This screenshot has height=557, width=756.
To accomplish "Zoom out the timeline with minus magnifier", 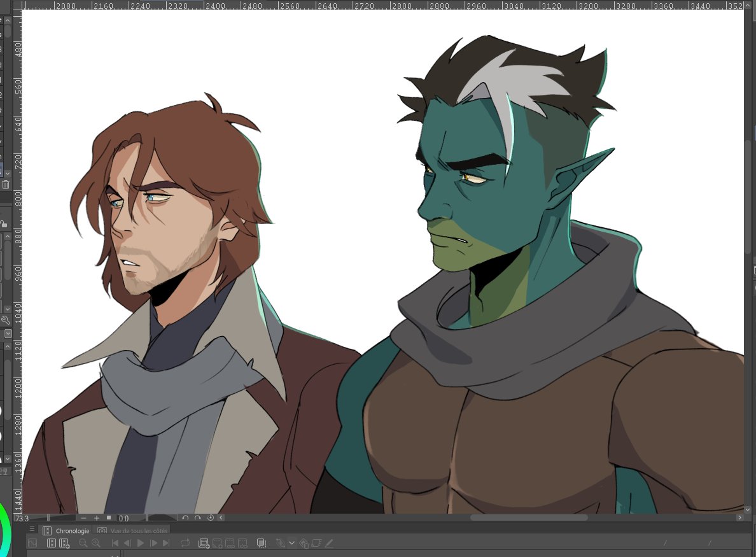I will (83, 543).
